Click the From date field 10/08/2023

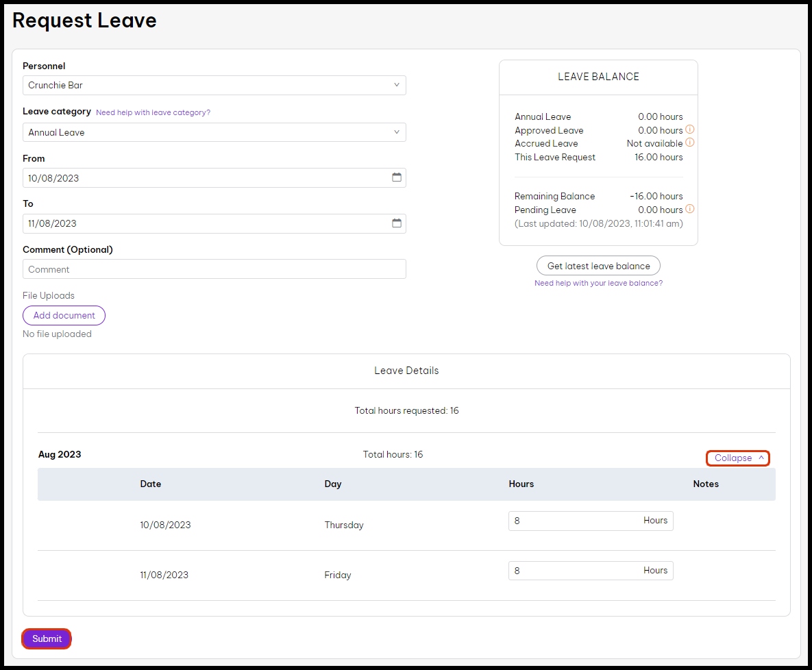(206, 178)
